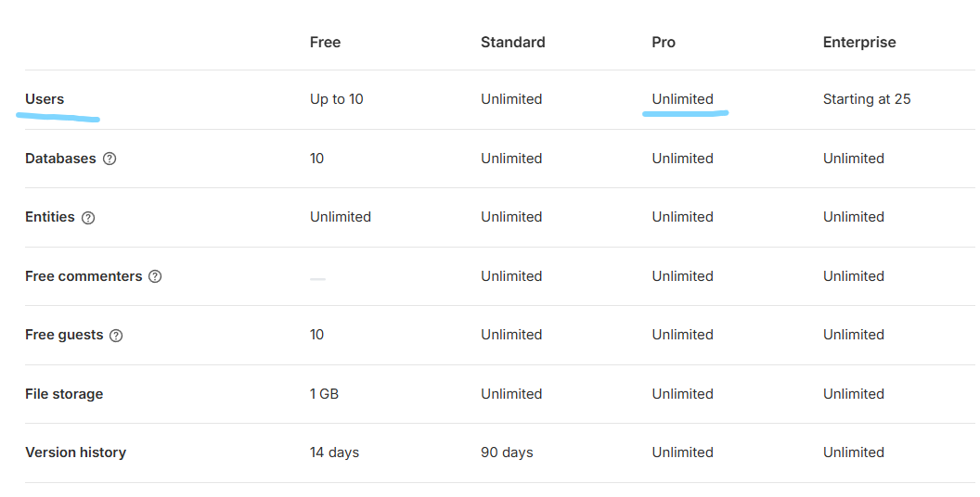
Task: Open the Free commenters info tooltip icon
Action: (x=155, y=276)
